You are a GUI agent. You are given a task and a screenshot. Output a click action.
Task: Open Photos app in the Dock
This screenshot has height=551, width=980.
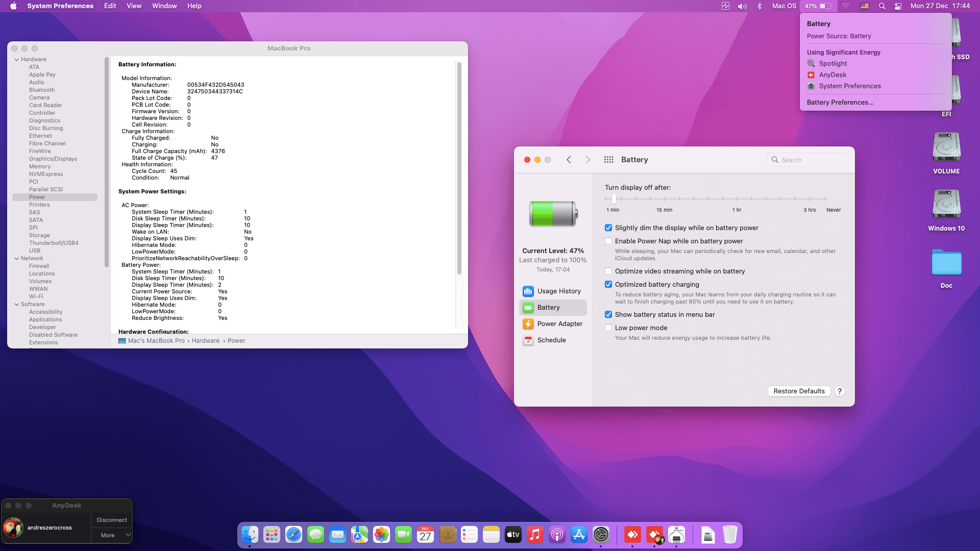tap(381, 535)
